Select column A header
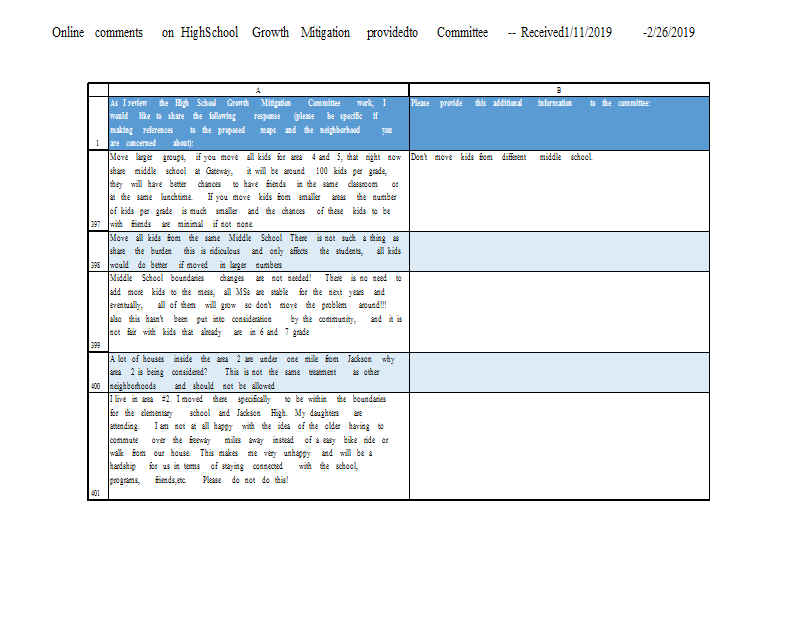The height and width of the screenshot is (618, 800). click(x=259, y=90)
